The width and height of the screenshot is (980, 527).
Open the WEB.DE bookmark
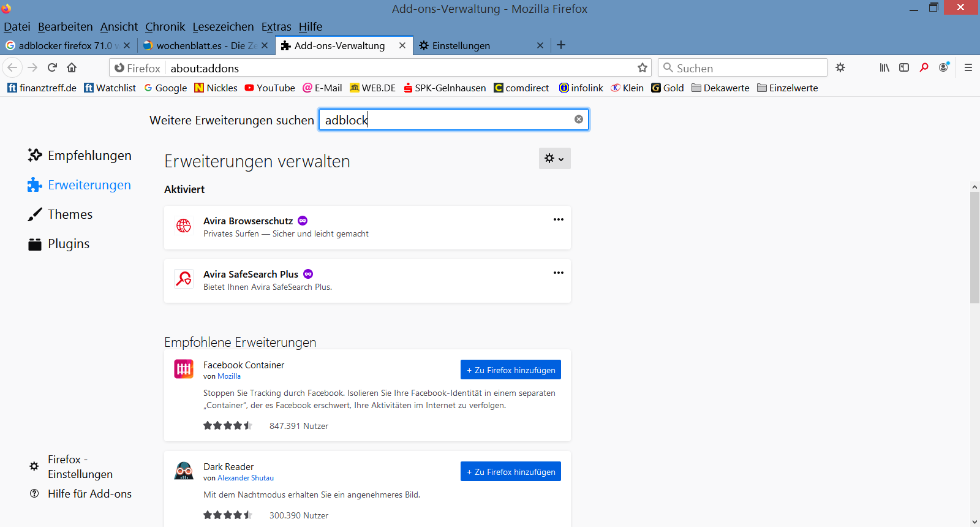click(372, 88)
